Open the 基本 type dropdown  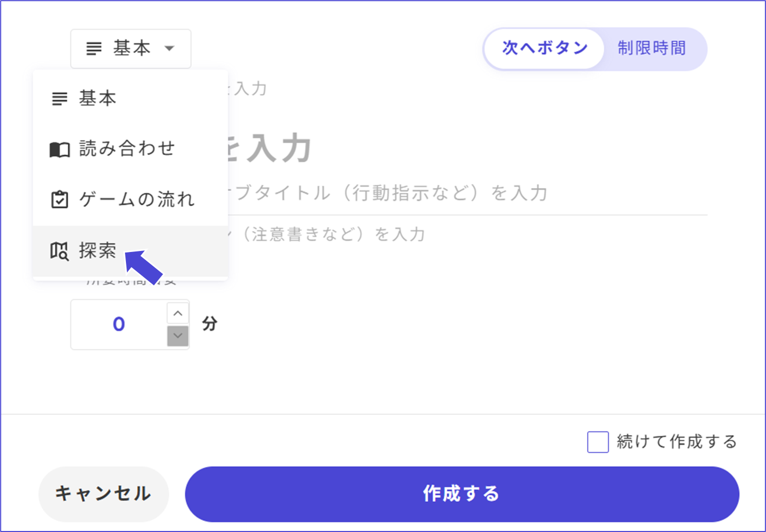coord(131,49)
